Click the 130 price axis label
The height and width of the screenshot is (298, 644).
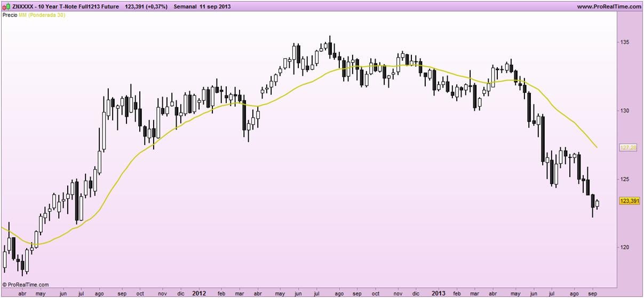[x=625, y=111]
